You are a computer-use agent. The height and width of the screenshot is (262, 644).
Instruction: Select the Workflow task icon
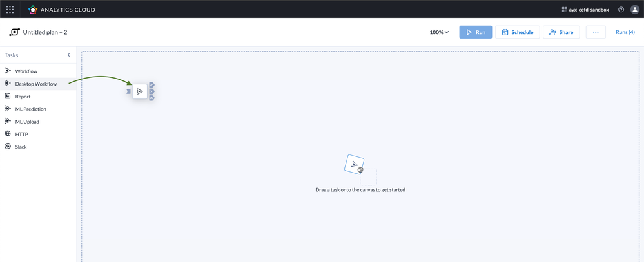click(x=7, y=71)
